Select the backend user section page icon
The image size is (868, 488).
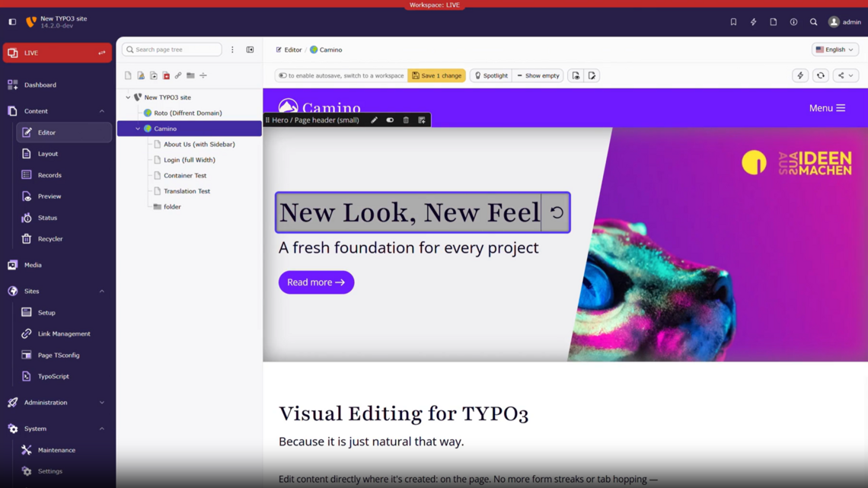[141, 75]
